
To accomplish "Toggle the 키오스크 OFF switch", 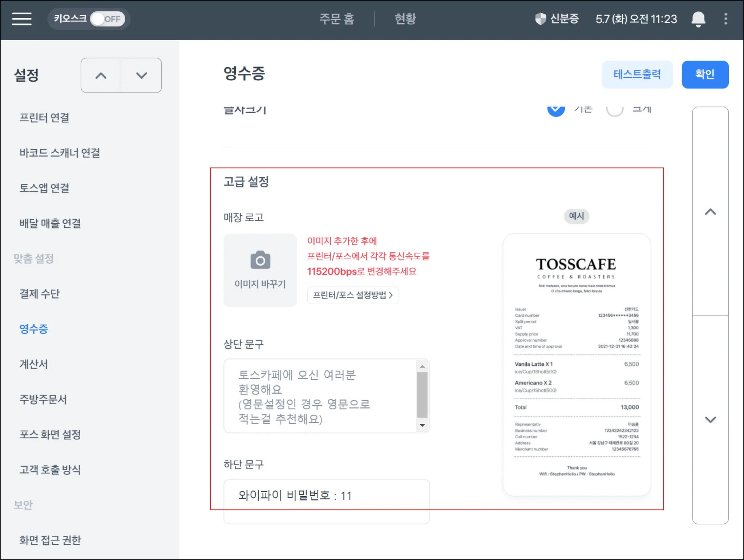I will pos(107,19).
